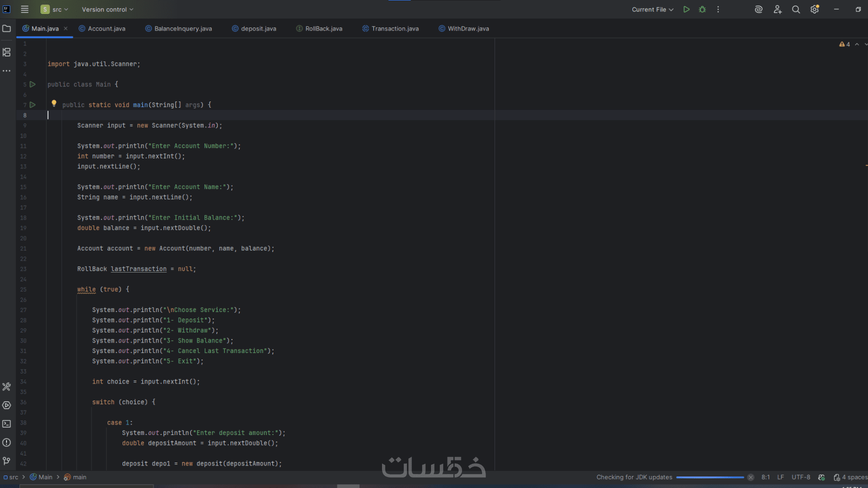Click the warnings indicator showing 4
The image size is (868, 488).
tap(844, 44)
